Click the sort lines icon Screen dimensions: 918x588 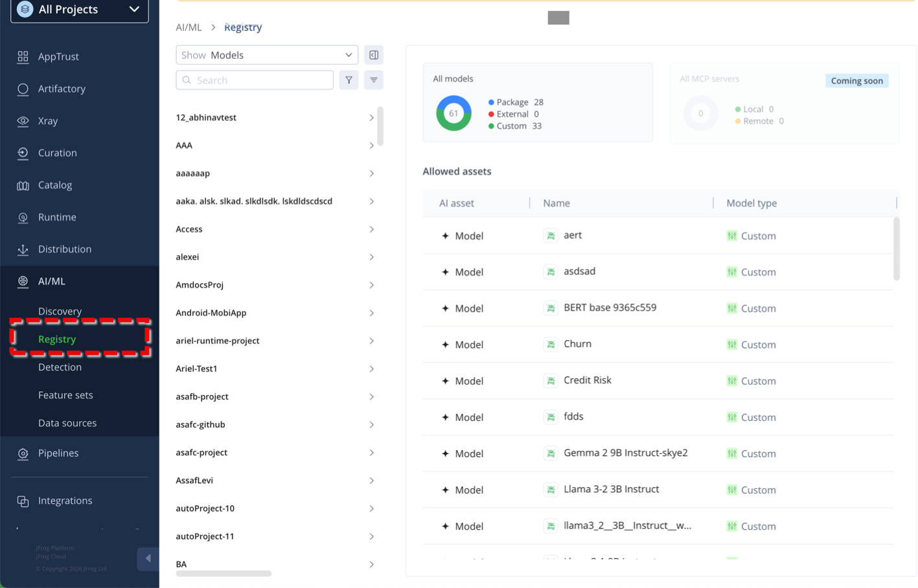click(x=374, y=80)
